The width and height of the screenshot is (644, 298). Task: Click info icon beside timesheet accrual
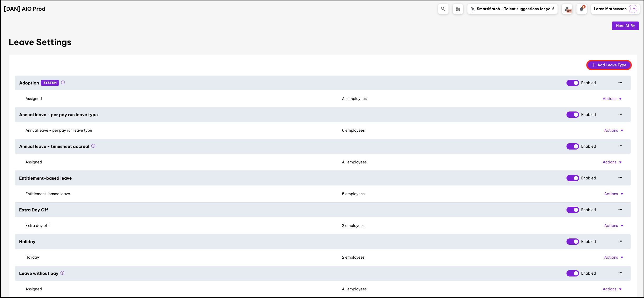point(93,146)
